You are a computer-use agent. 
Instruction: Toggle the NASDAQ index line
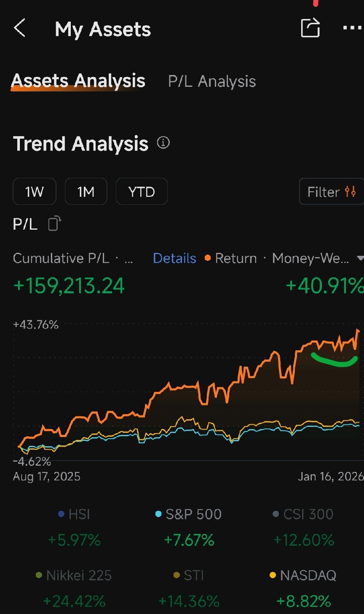tap(303, 575)
